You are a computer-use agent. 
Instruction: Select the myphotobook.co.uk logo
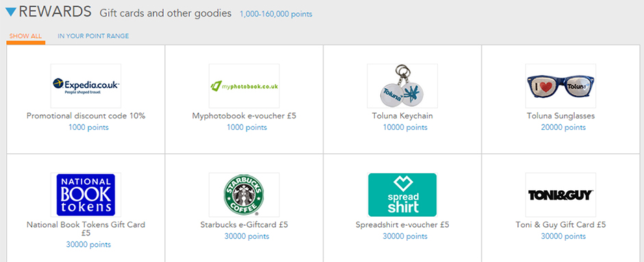pyautogui.click(x=244, y=86)
